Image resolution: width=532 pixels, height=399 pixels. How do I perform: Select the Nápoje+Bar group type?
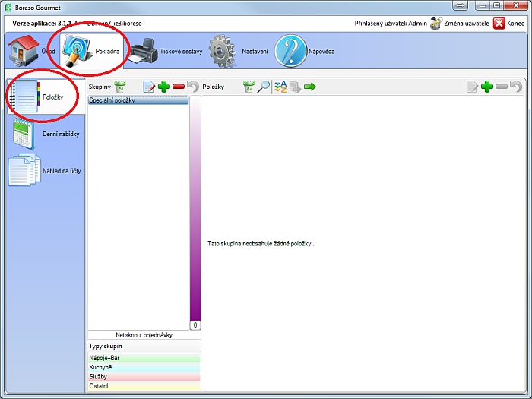tap(144, 357)
